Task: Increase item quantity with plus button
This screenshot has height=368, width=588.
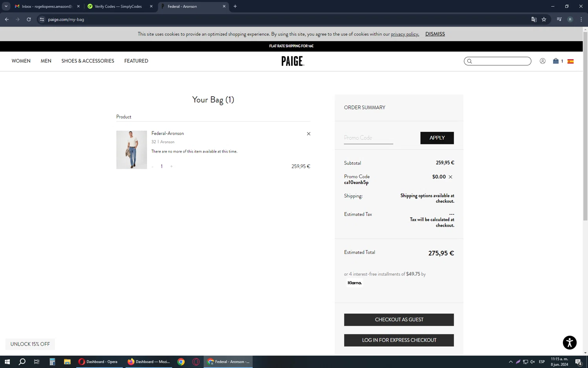Action: pos(171,166)
